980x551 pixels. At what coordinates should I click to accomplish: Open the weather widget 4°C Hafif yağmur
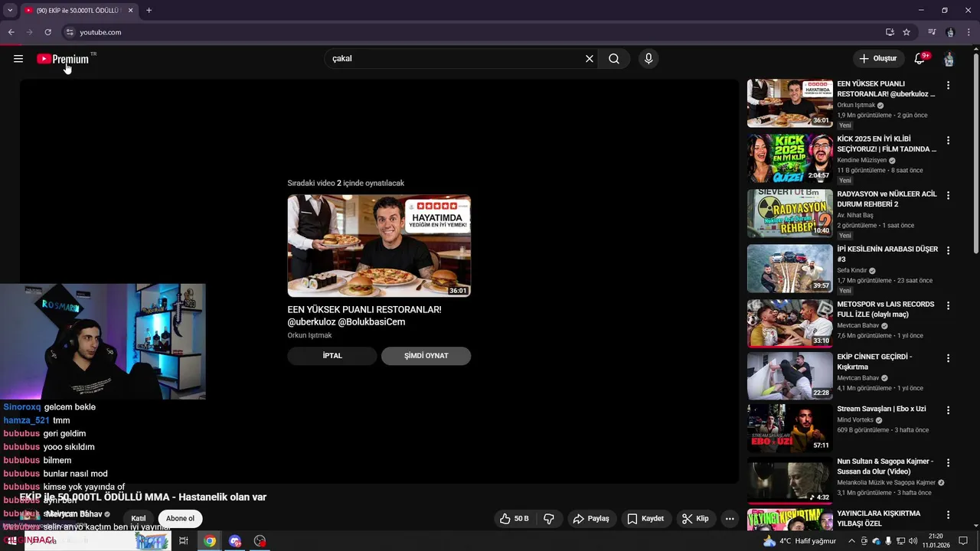799,541
